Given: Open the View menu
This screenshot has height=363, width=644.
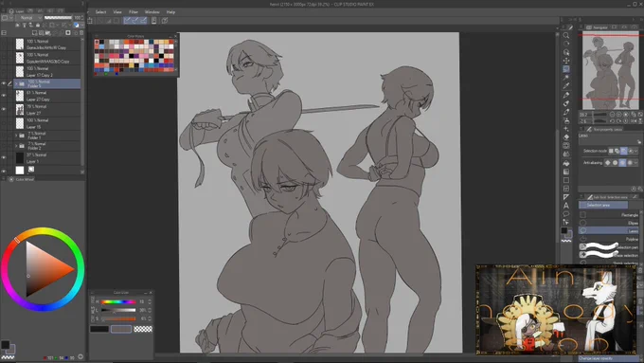Looking at the screenshot, I should coord(117,12).
